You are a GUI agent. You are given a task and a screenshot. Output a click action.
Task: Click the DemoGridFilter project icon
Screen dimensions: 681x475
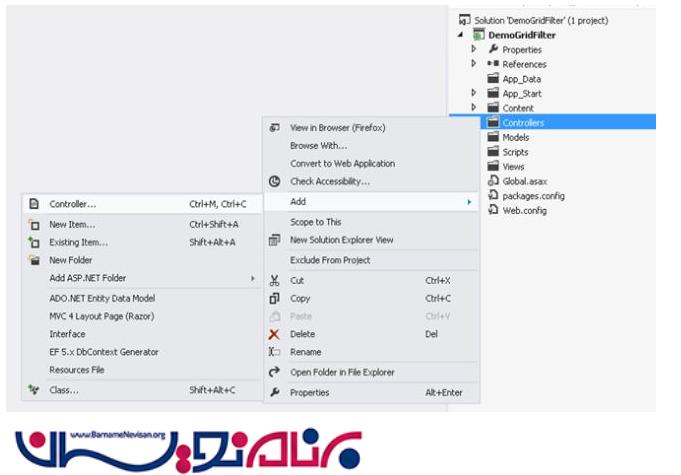coord(479,35)
